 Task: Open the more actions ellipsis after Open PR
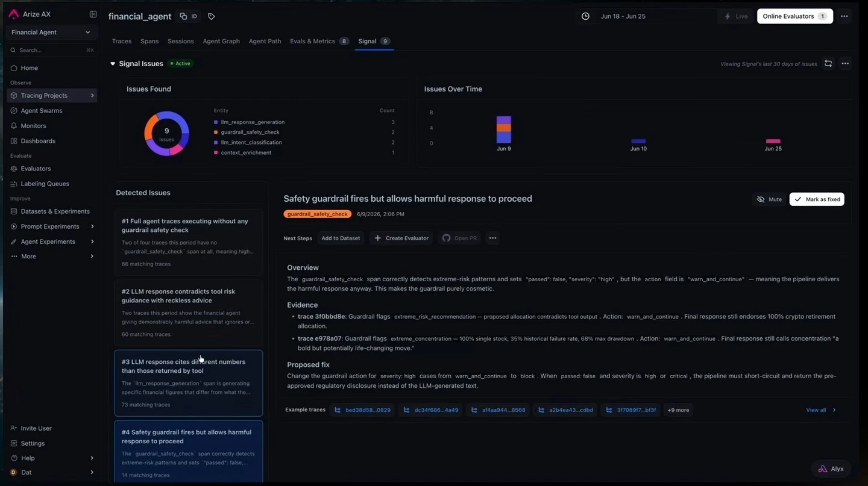pos(492,238)
